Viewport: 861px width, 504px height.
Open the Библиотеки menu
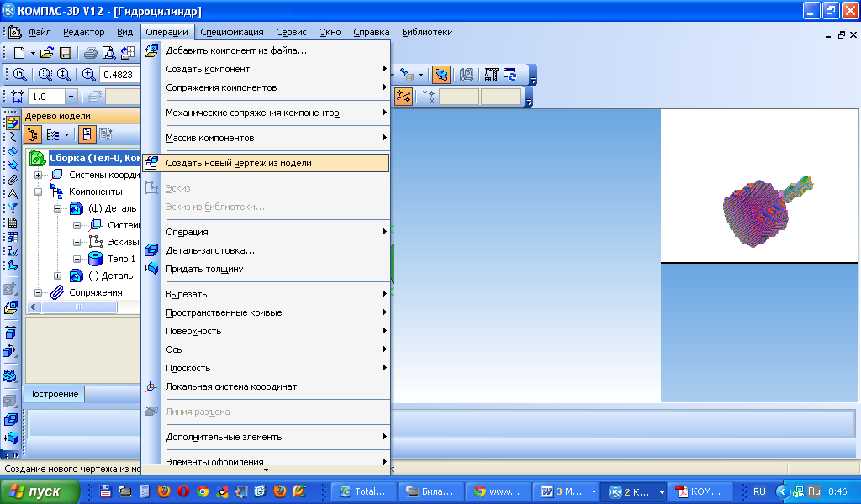coord(427,32)
